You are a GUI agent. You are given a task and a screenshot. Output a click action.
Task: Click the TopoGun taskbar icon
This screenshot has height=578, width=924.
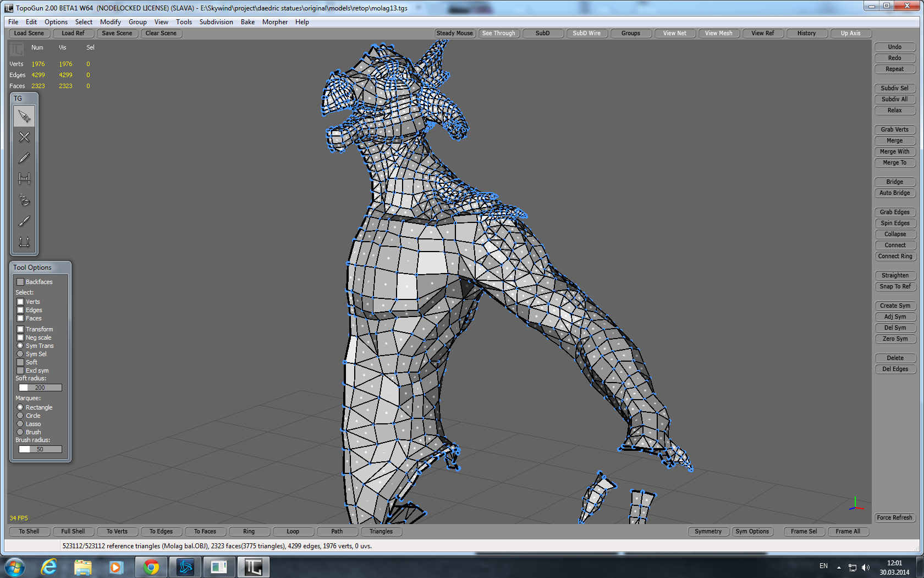pyautogui.click(x=253, y=567)
